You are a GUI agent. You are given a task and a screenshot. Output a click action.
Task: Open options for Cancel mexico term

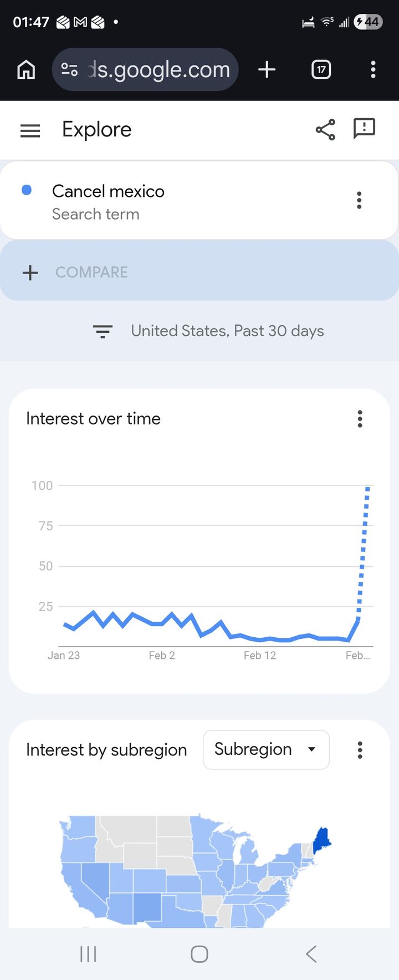pyautogui.click(x=359, y=200)
